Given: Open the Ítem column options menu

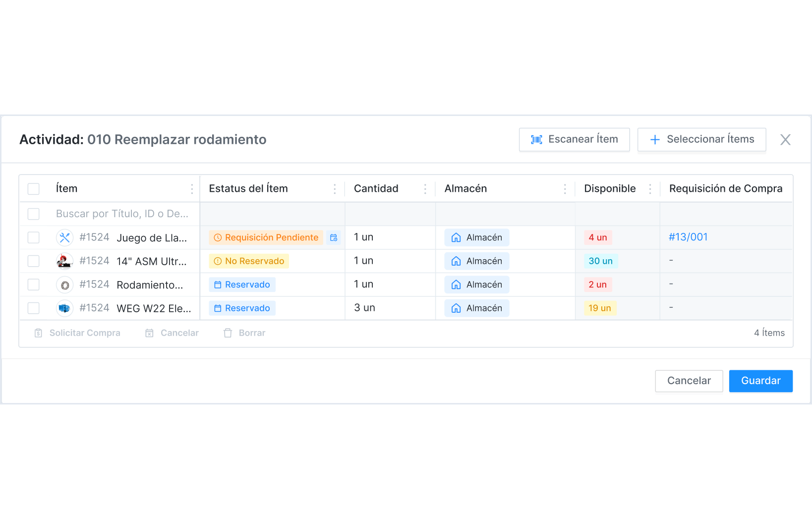Looking at the screenshot, I should (x=192, y=189).
